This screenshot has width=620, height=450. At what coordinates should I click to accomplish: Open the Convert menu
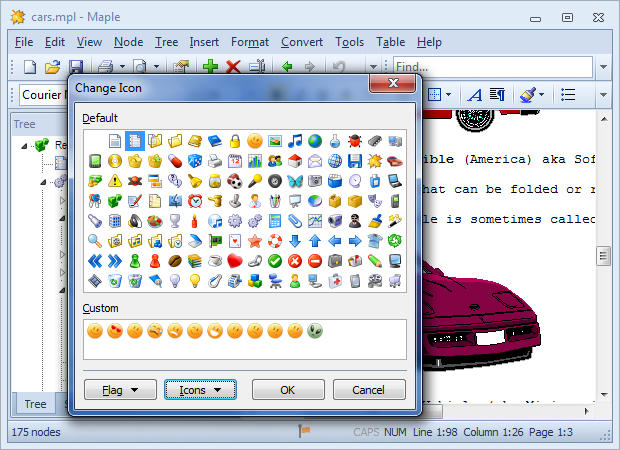302,42
